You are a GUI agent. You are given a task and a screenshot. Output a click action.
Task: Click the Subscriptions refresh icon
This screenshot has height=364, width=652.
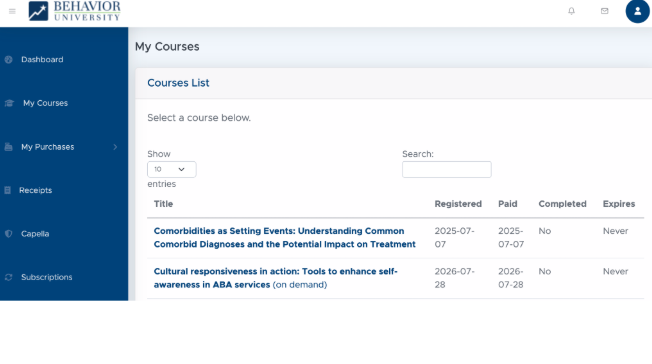click(x=8, y=277)
